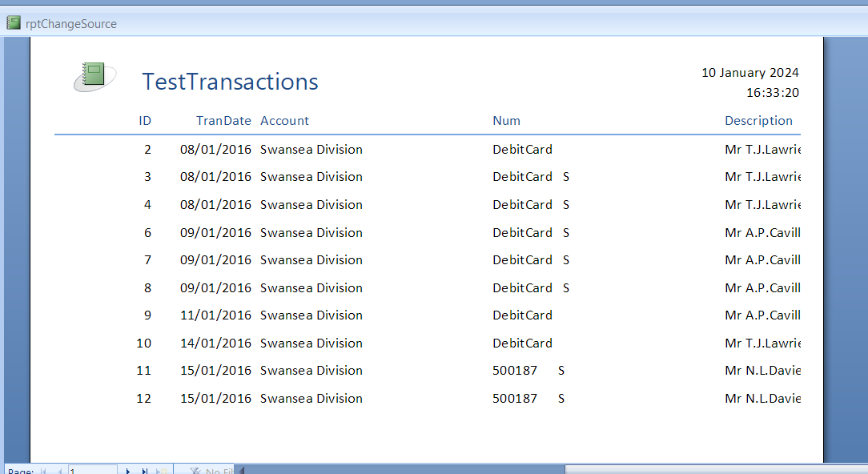Click the 10 January 2024 date text
The image size is (868, 474).
point(750,73)
